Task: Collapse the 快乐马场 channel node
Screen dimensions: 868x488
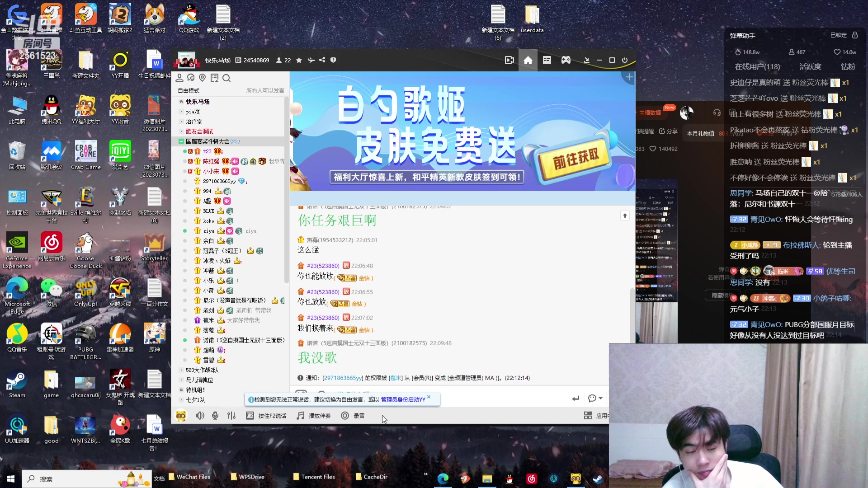Action: click(181, 101)
